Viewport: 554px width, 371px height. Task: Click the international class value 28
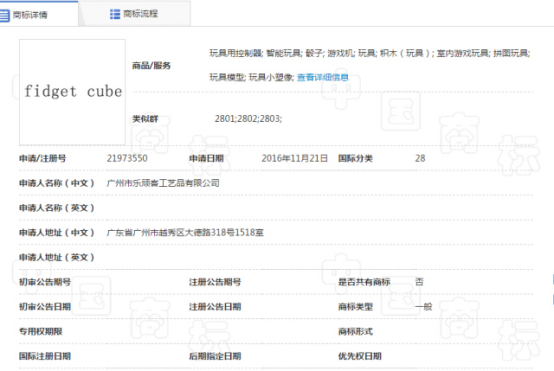pos(420,158)
